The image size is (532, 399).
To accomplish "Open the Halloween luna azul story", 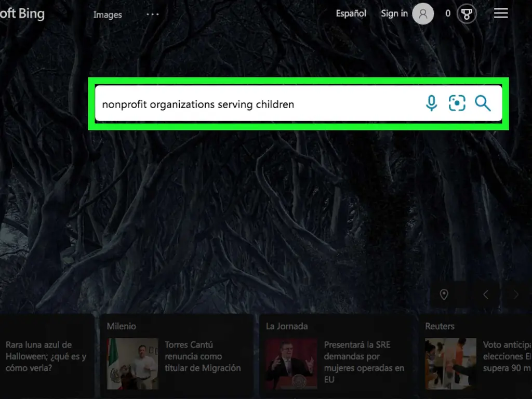I will click(46, 356).
